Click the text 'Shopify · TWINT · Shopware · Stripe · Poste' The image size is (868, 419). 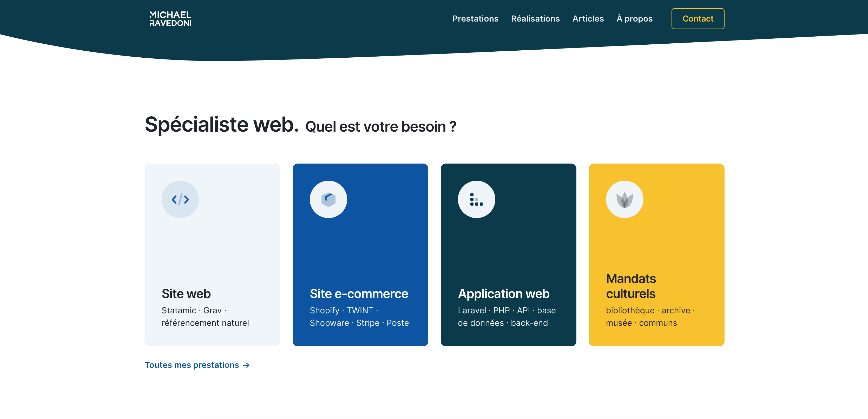pos(359,317)
